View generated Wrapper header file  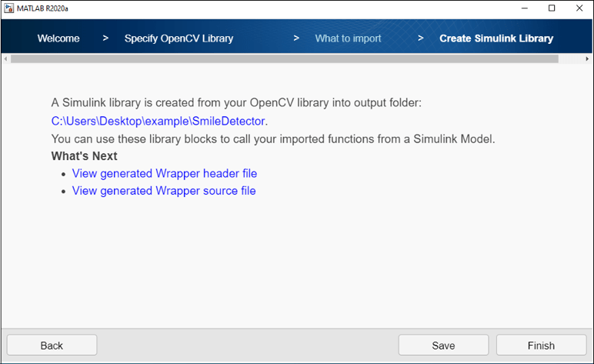165,173
